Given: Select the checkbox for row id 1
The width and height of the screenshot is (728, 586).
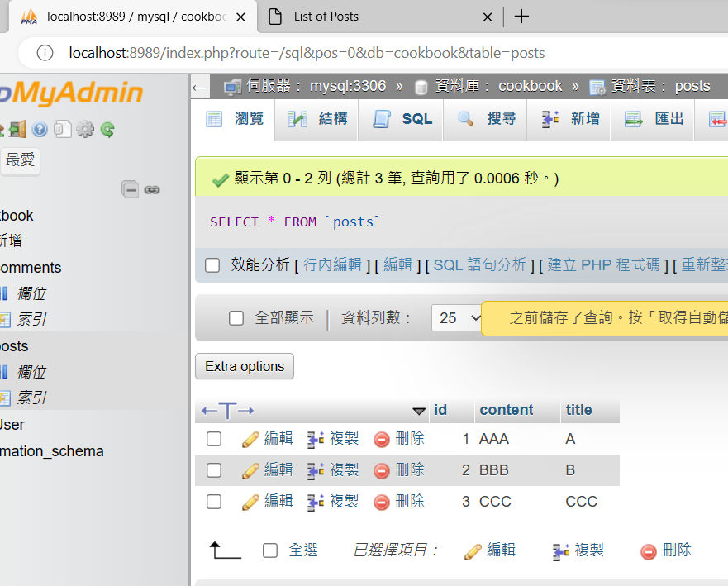Looking at the screenshot, I should pyautogui.click(x=214, y=439).
